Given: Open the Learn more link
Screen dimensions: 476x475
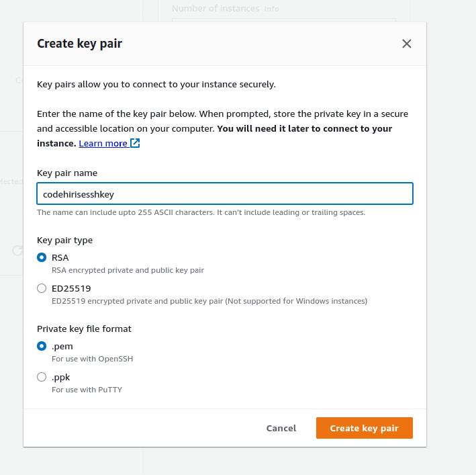Looking at the screenshot, I should [x=103, y=143].
